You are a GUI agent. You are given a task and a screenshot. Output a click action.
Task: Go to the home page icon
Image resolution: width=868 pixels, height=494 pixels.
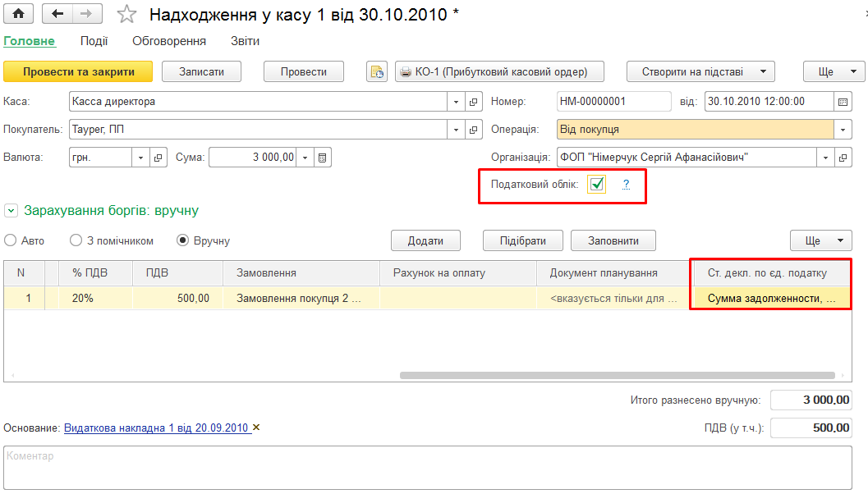pos(18,14)
